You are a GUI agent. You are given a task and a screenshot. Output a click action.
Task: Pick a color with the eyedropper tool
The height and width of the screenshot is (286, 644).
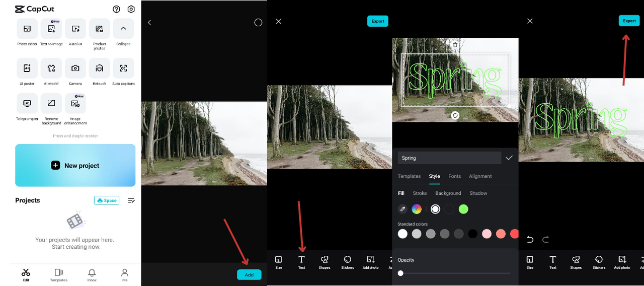[x=403, y=209]
